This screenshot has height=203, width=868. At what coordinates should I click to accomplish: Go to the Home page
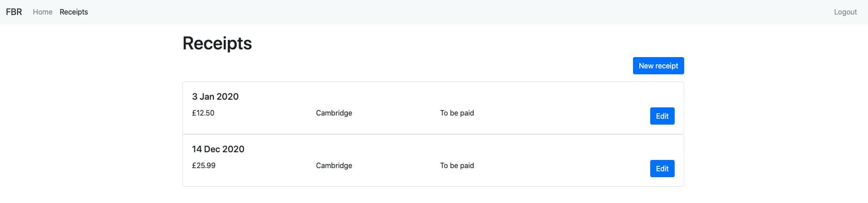point(43,12)
